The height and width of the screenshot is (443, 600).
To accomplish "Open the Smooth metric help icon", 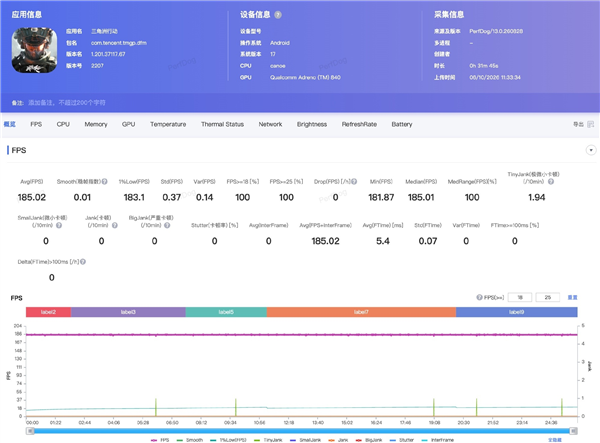I will click(104, 182).
